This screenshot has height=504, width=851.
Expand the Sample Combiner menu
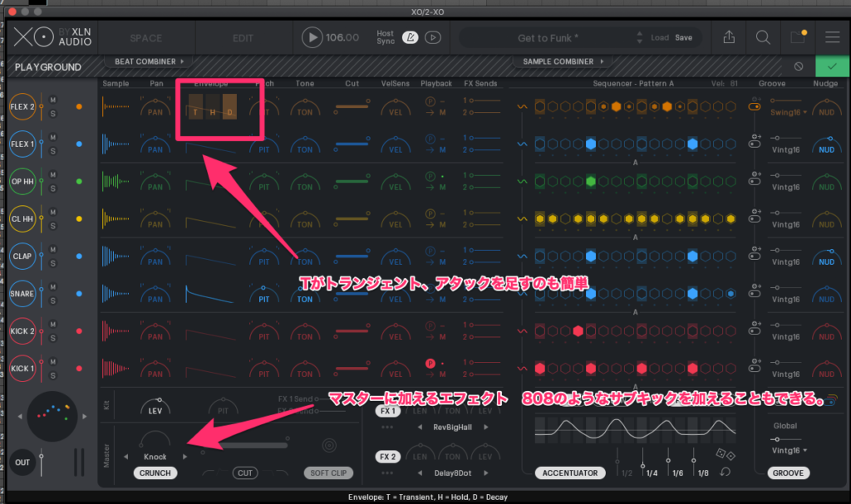tap(563, 61)
